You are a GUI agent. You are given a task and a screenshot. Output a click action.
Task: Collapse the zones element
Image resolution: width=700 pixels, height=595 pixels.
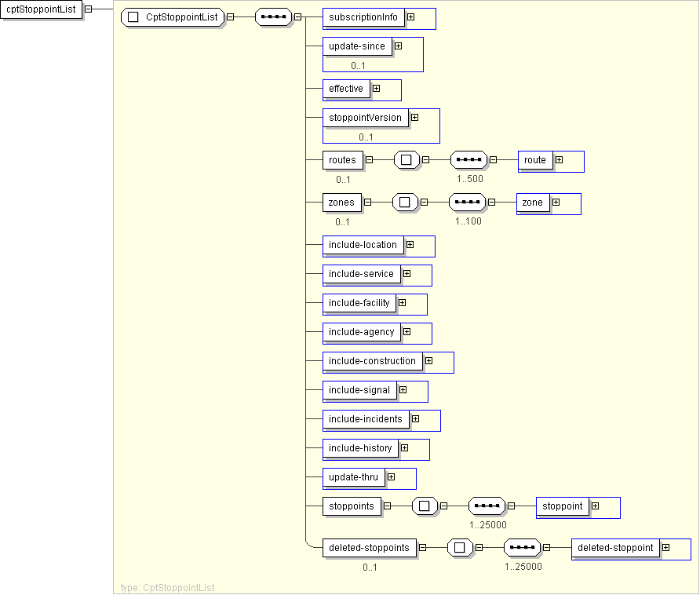click(x=367, y=203)
